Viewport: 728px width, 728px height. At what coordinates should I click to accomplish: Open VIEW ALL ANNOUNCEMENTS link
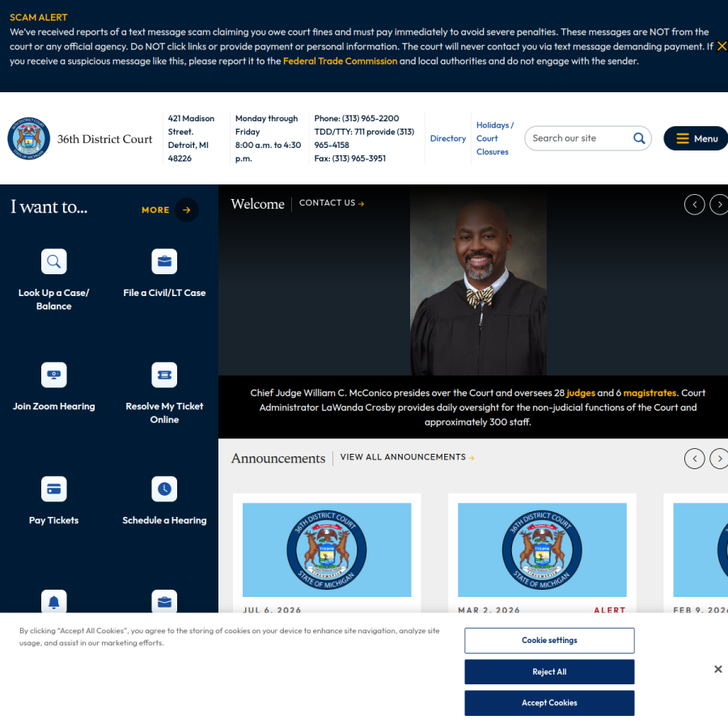[407, 457]
